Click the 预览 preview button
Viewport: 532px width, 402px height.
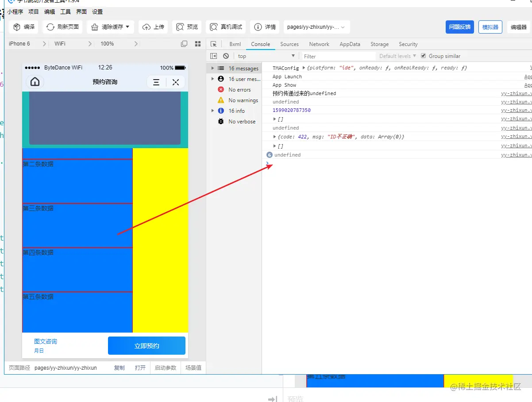(x=187, y=27)
